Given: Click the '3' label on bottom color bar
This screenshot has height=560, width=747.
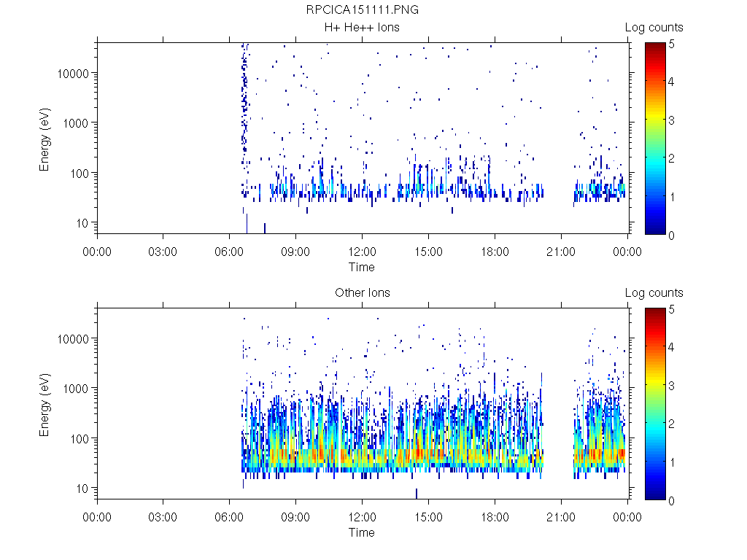Looking at the screenshot, I should (x=671, y=386).
